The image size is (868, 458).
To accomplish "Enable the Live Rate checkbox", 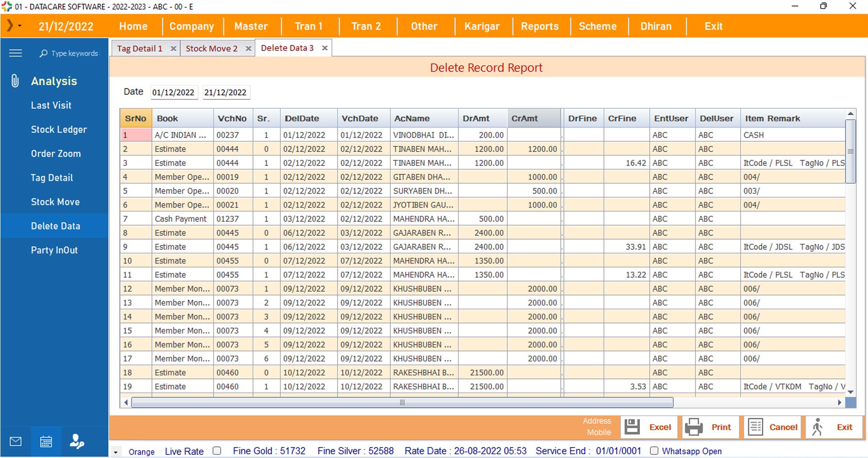I will [x=217, y=451].
